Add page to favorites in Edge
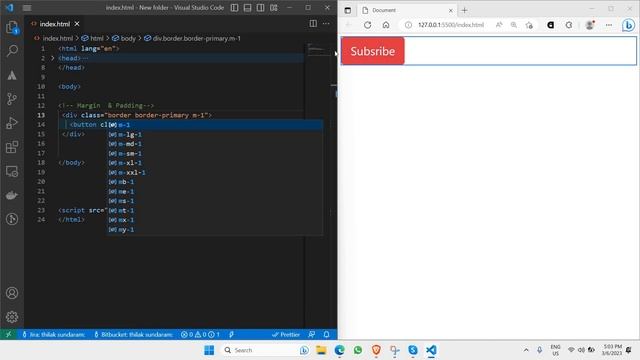Image resolution: width=640 pixels, height=360 pixels. 529,25
